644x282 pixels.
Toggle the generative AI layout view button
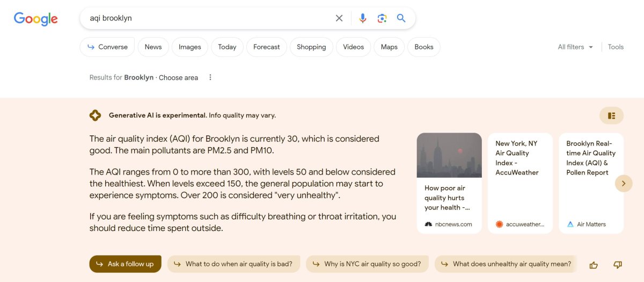611,115
